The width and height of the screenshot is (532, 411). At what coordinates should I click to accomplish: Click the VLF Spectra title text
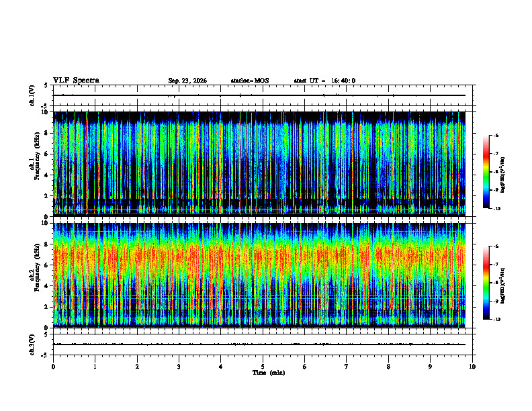coord(76,81)
